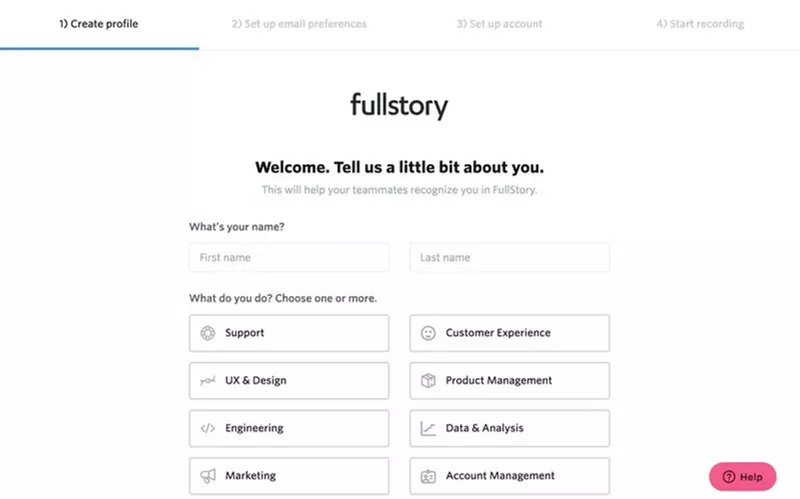The width and height of the screenshot is (800, 499).
Task: Open the pink Help button
Action: (x=742, y=477)
